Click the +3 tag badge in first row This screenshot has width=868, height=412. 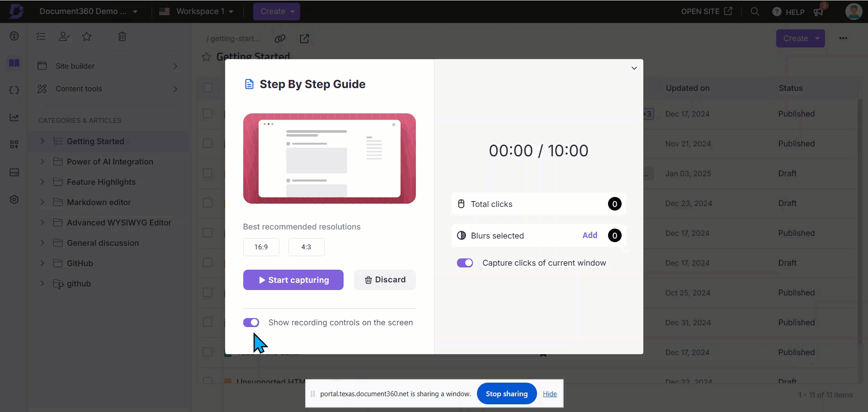[x=648, y=114]
